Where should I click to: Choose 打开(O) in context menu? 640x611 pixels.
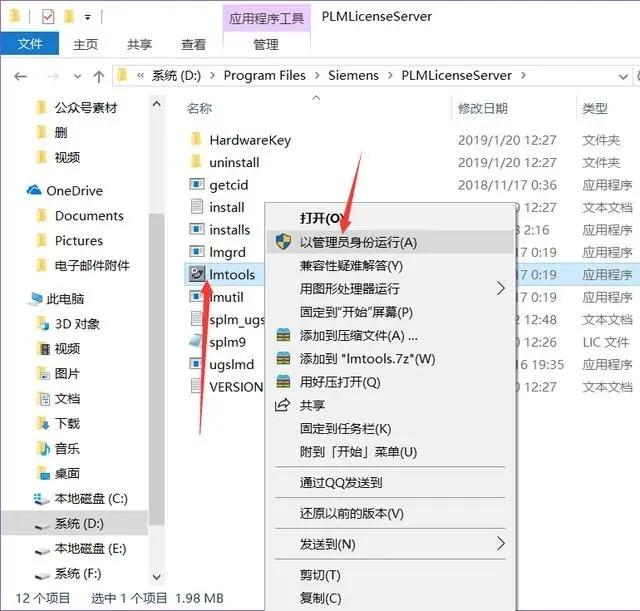[390, 218]
